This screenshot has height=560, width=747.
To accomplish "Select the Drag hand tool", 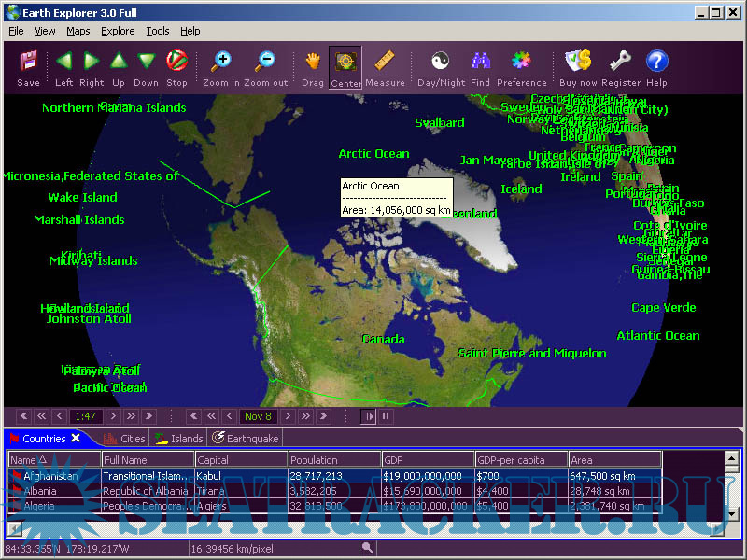I will [x=313, y=63].
